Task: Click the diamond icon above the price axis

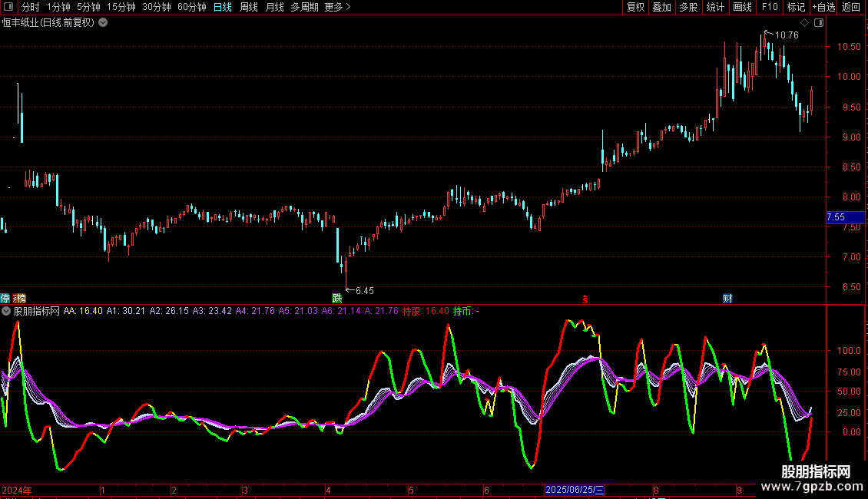Action: (804, 23)
